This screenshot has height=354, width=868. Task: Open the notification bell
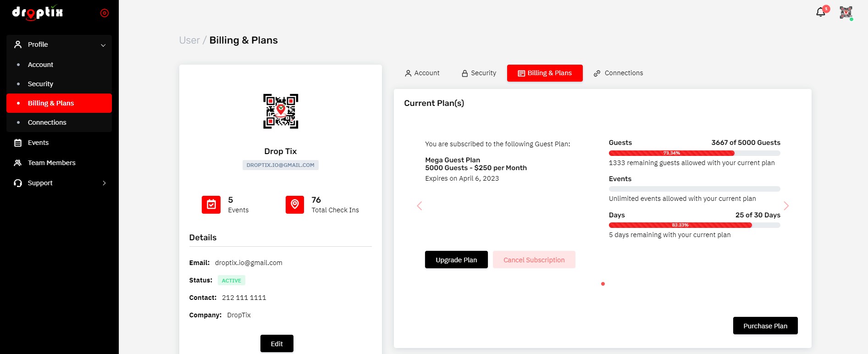tap(821, 12)
